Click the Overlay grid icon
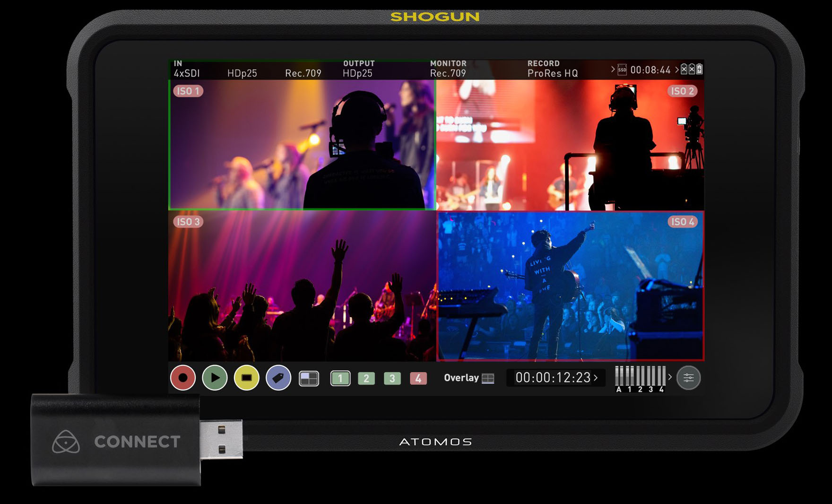This screenshot has width=832, height=504. (x=488, y=378)
